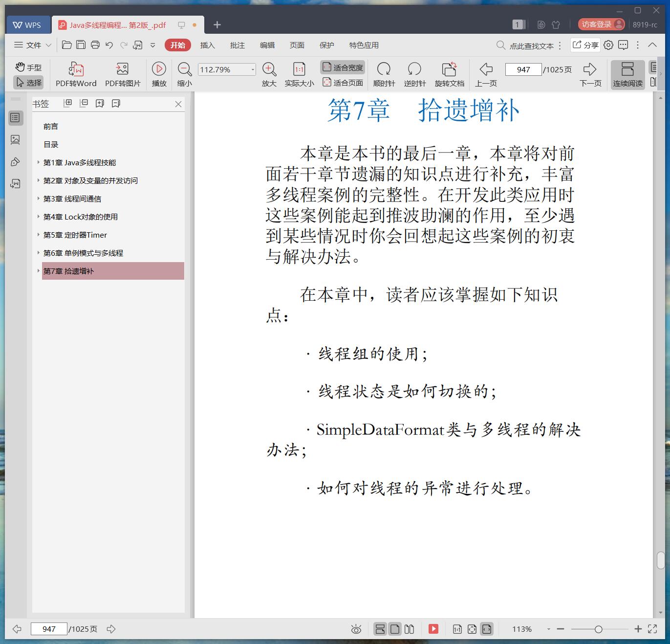This screenshot has width=670, height=644.
Task: Rotate the page 顺时针 (clockwise)
Action: (x=384, y=74)
